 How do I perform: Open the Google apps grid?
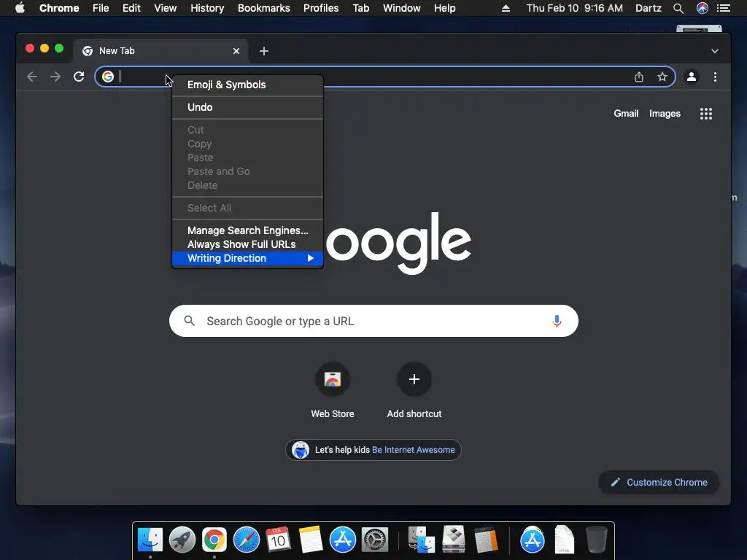(706, 114)
